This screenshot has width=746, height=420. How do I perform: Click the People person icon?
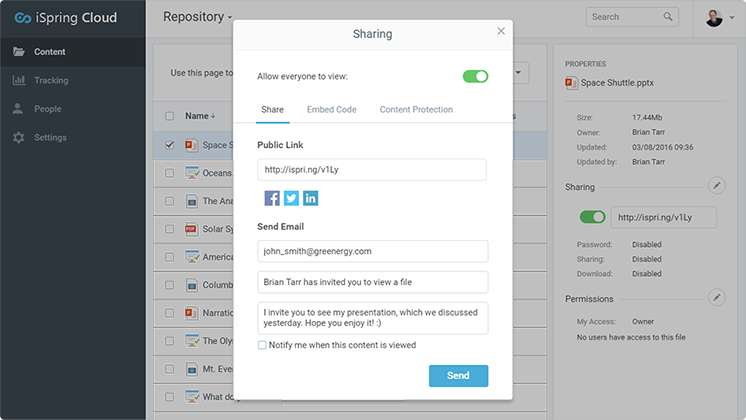tap(18, 108)
